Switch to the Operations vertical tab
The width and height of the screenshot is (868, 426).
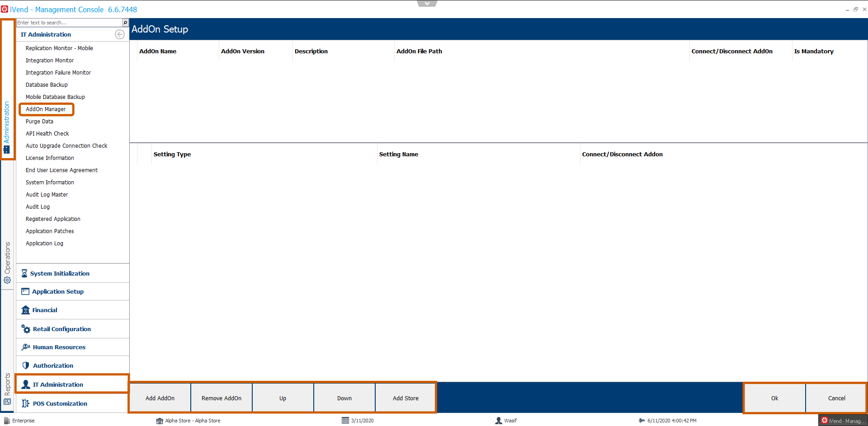[7, 262]
